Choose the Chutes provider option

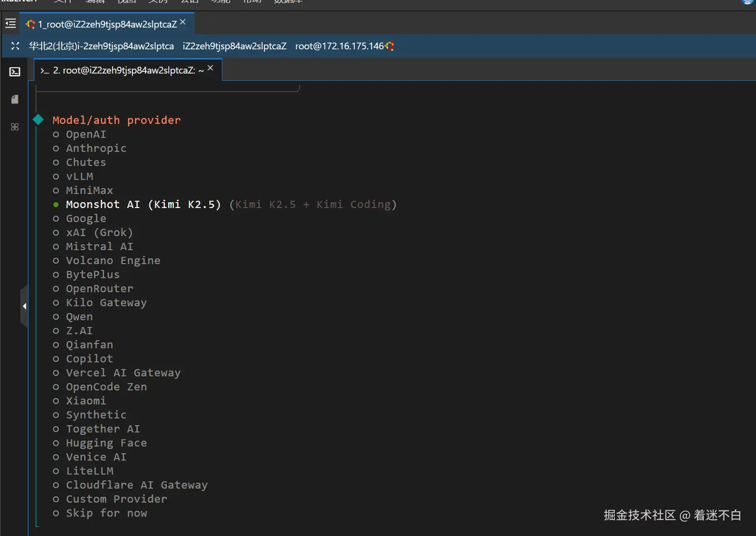click(x=79, y=163)
